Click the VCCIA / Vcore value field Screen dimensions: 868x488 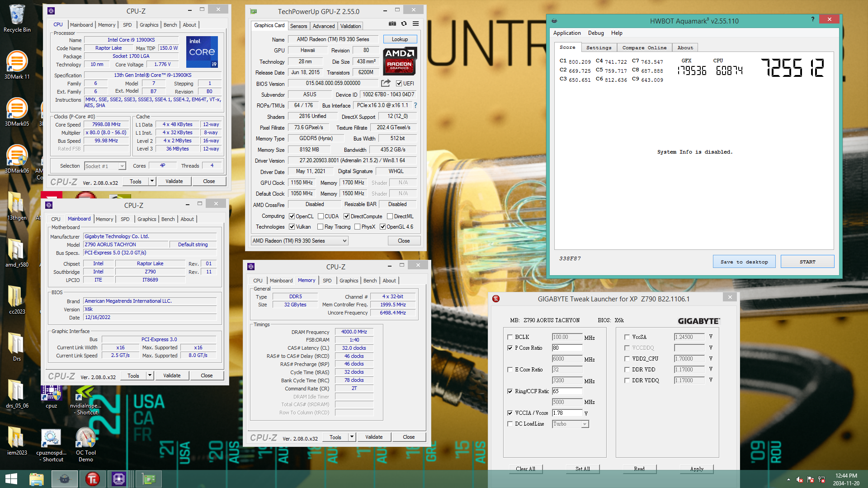pos(567,413)
